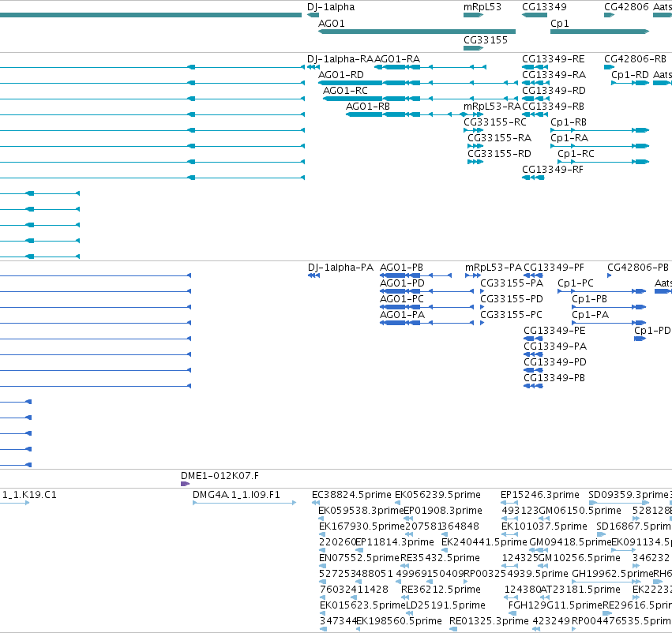Click the AGO1 gene label in top track
Image resolution: width=672 pixels, height=633 pixels.
click(332, 24)
